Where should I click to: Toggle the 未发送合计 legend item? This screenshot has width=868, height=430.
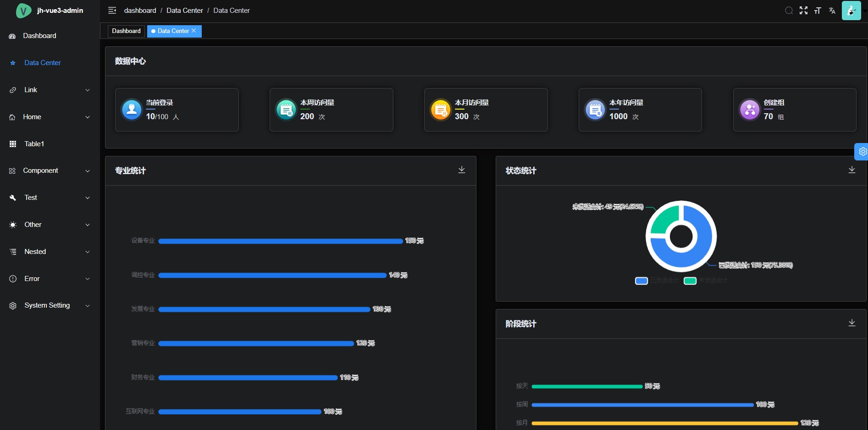point(705,281)
